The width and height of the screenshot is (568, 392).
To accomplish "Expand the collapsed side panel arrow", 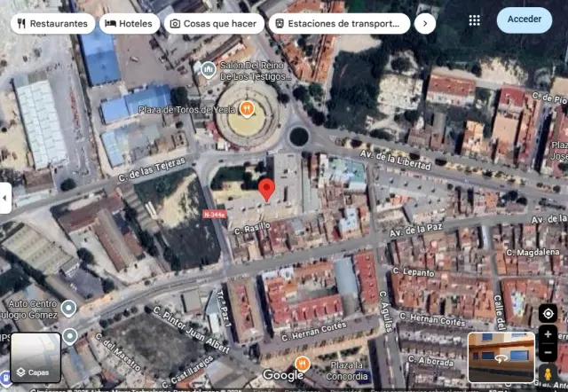I will [5, 198].
